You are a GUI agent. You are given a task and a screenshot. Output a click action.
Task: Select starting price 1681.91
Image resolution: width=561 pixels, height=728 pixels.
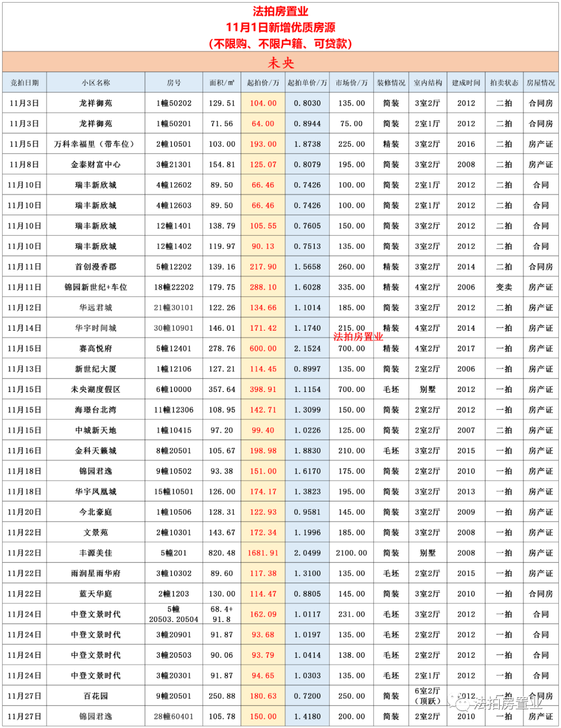(x=263, y=553)
